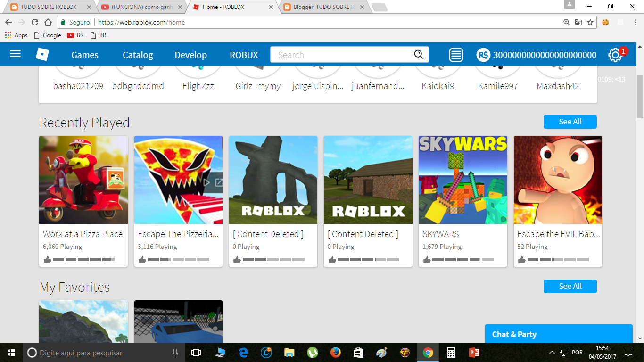Open uTorrent from the taskbar
Viewport: 644px width, 362px height.
[x=313, y=353]
